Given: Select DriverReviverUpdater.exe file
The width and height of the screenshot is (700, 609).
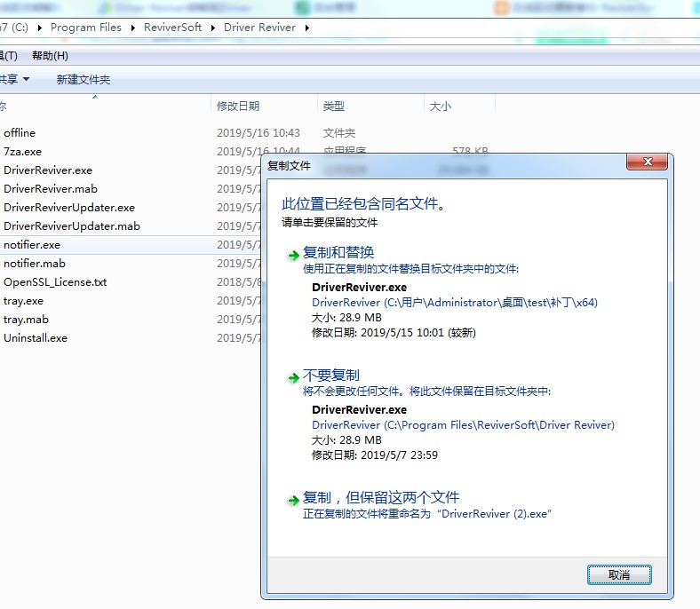Looking at the screenshot, I should (69, 208).
